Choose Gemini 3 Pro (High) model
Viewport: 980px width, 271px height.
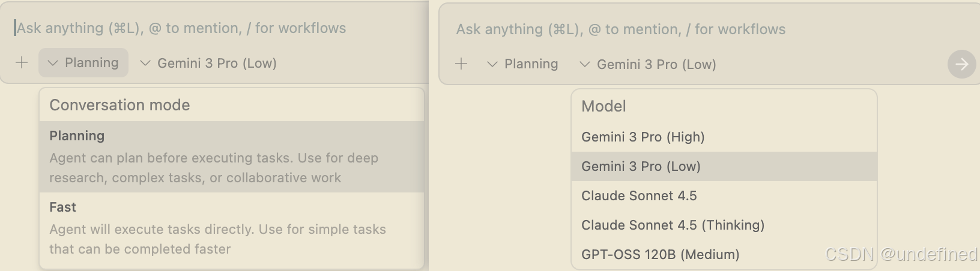[643, 137]
